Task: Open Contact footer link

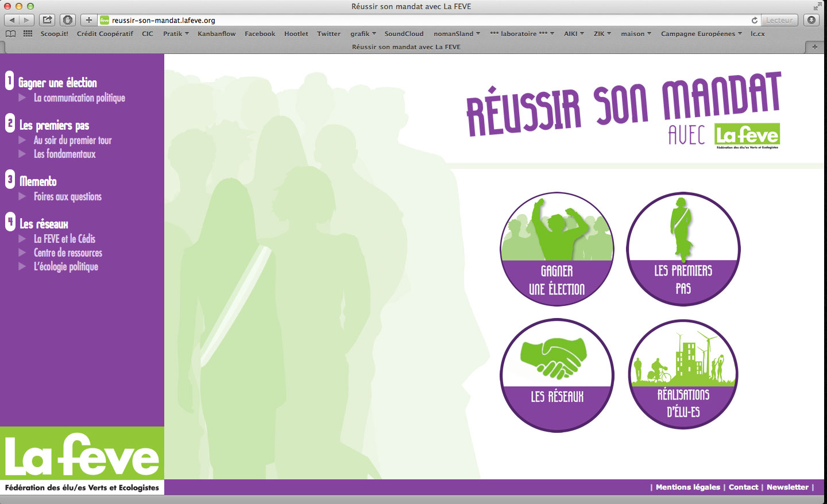Action: [744, 487]
